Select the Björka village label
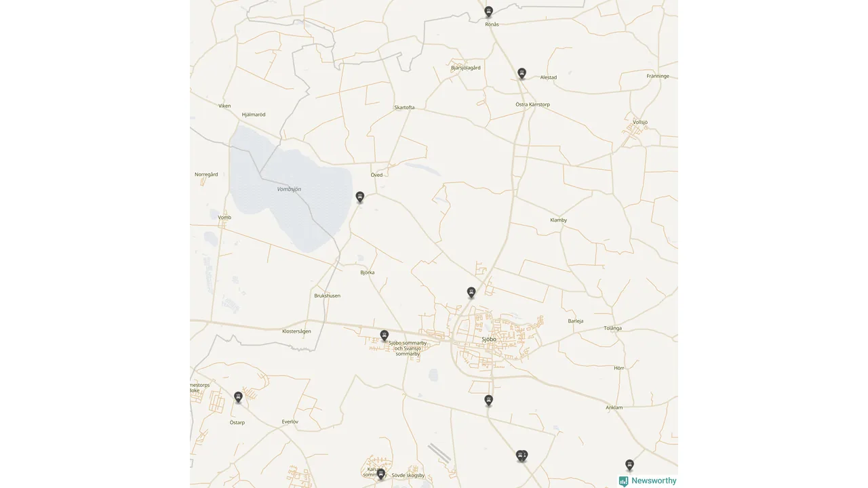 (x=368, y=272)
